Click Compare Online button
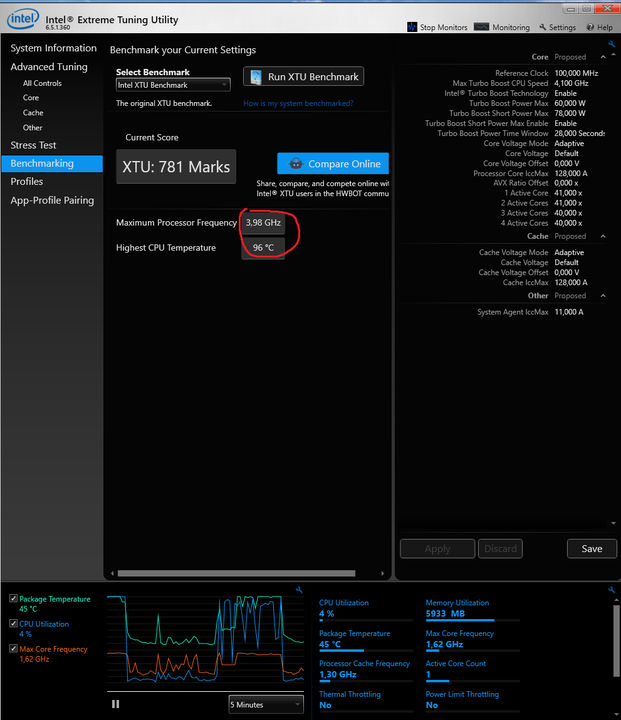 [333, 163]
